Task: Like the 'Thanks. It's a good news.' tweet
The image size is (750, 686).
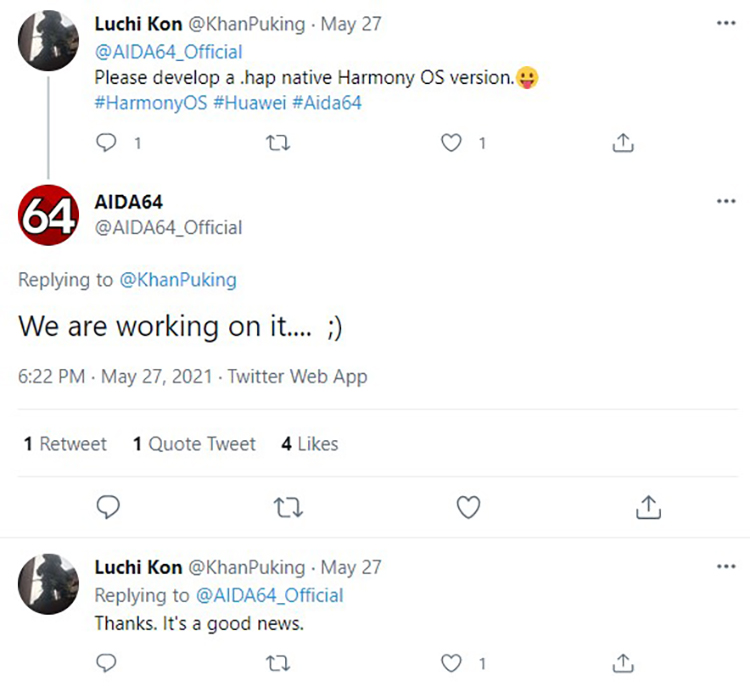Action: click(452, 663)
